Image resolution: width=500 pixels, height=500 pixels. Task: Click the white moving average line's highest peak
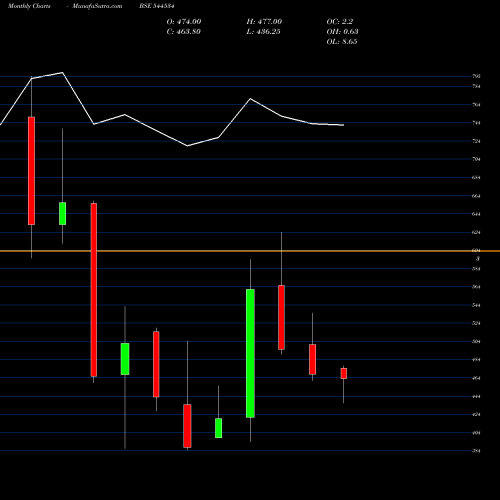point(62,72)
